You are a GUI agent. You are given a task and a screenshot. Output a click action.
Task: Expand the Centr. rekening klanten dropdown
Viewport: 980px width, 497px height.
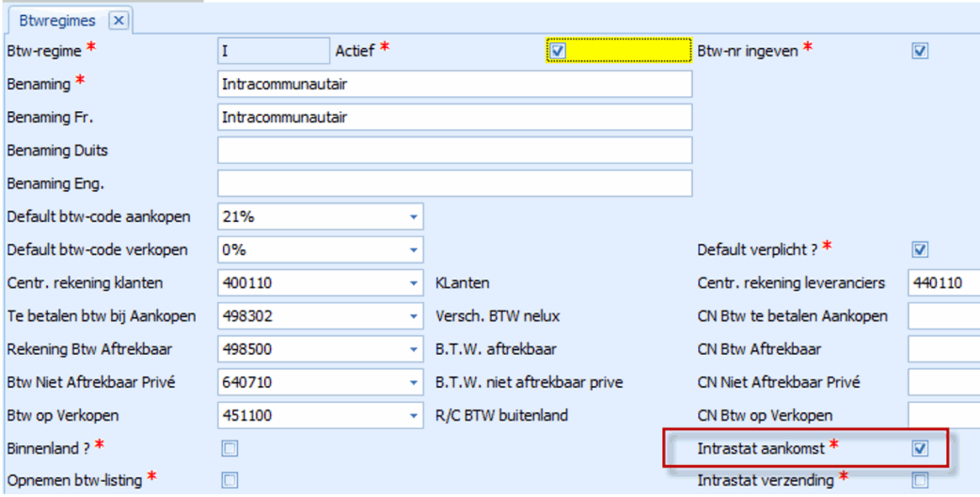(x=413, y=283)
